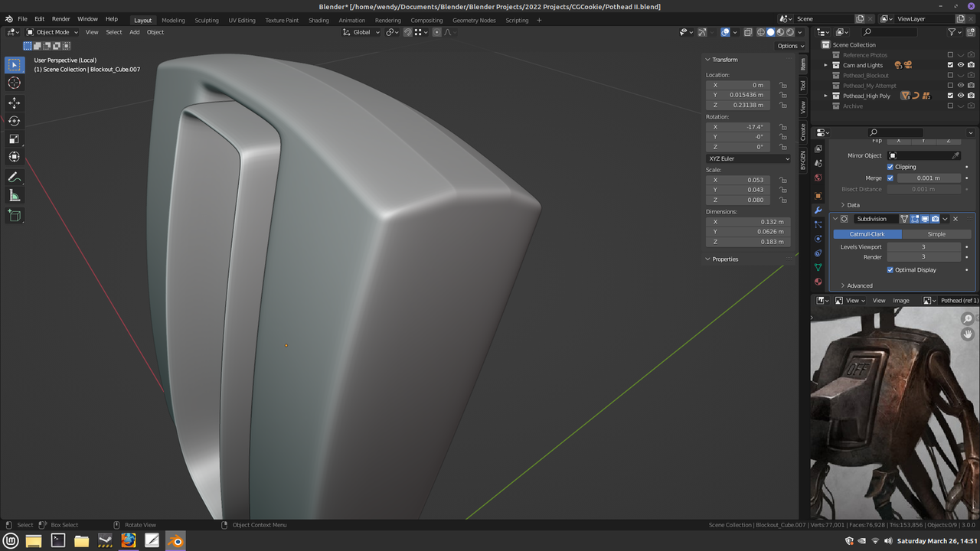Open the Object Mode dropdown

click(52, 32)
